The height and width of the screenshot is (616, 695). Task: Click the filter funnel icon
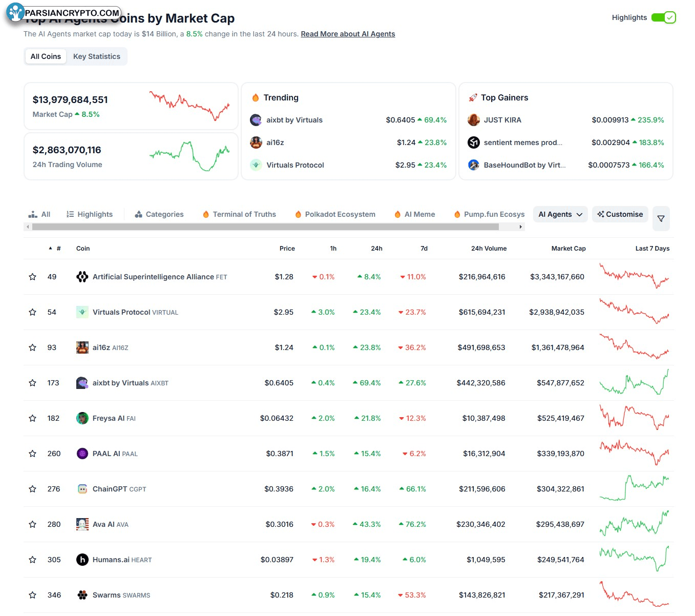pyautogui.click(x=661, y=219)
